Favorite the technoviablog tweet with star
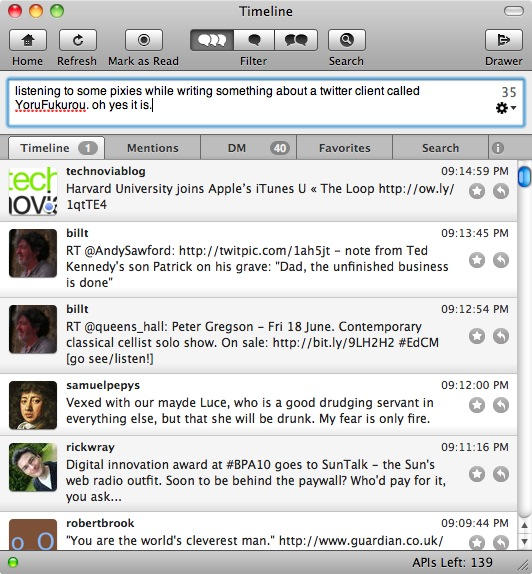Viewport: 532px width, 574px height. (477, 191)
